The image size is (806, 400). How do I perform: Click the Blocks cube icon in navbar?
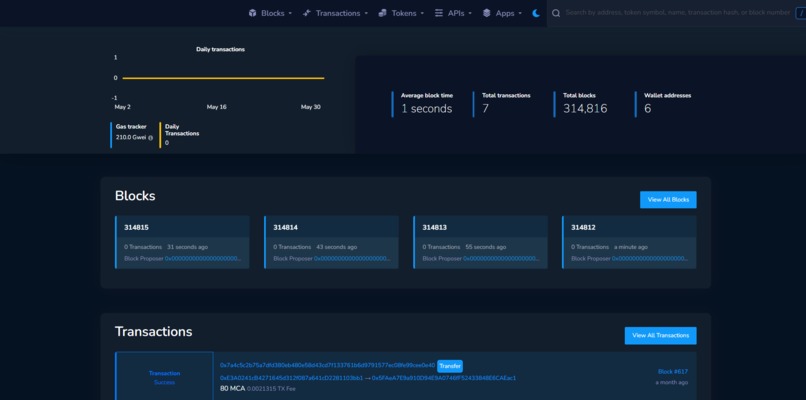pos(252,13)
